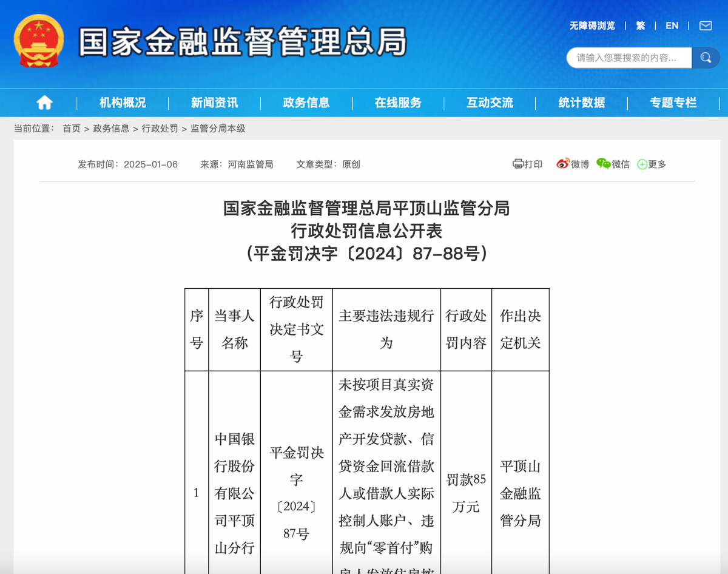Viewport: 728px width, 574px height.
Task: Click site title 国家金融监督管理总局
Action: click(x=243, y=41)
